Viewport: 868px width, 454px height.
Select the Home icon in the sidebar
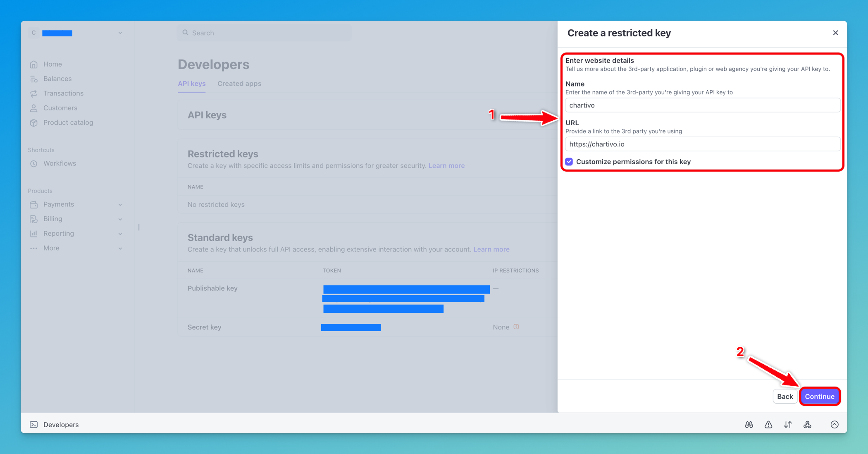coord(34,64)
